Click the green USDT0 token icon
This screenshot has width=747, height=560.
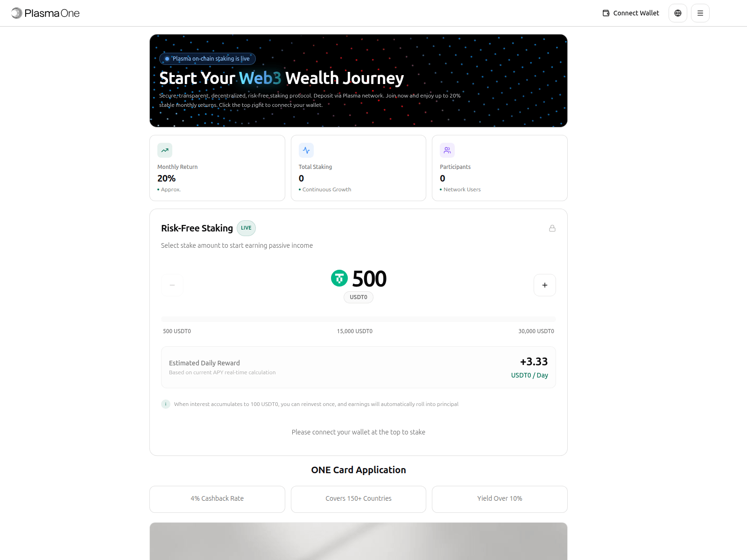(x=339, y=279)
